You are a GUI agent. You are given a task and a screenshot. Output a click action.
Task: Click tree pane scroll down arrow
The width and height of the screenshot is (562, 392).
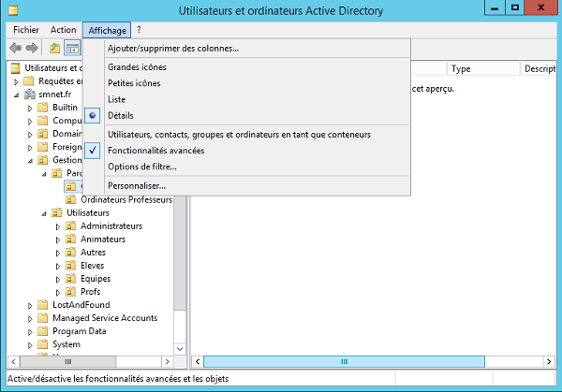pos(180,349)
